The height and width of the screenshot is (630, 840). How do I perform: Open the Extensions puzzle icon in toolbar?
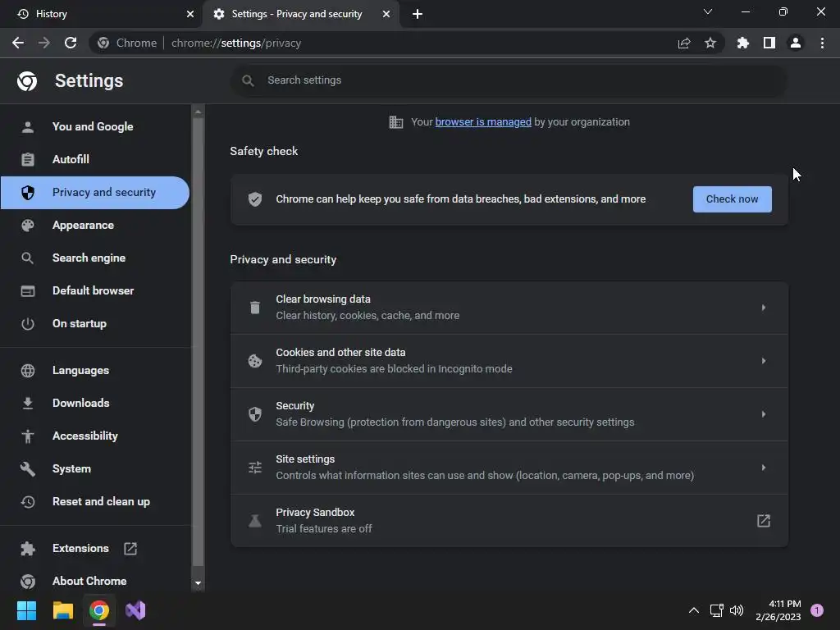click(742, 43)
